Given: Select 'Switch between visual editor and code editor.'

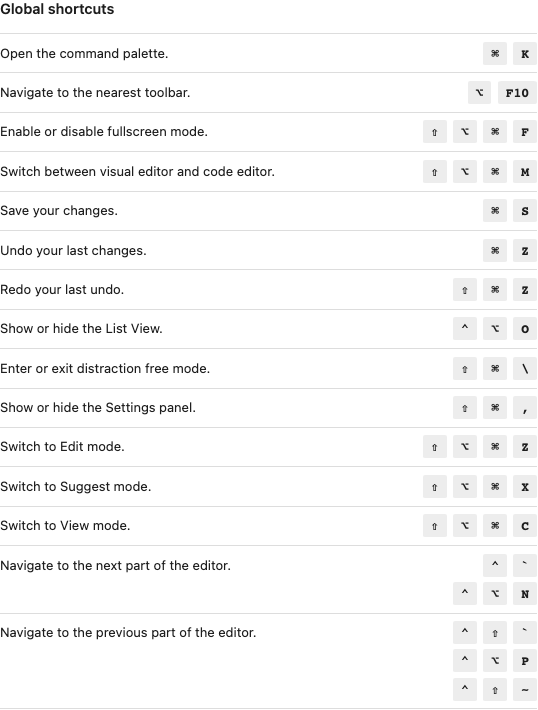Looking at the screenshot, I should click(137, 172).
